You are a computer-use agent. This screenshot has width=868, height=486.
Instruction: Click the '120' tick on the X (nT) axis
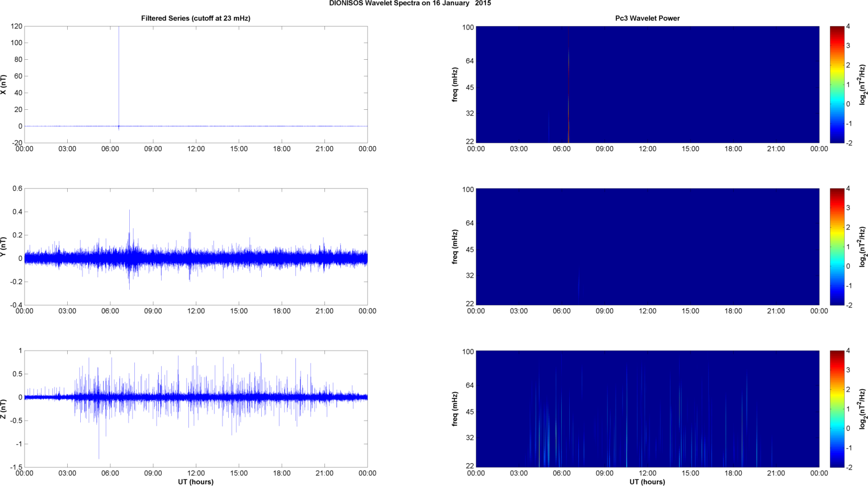[x=16, y=27]
